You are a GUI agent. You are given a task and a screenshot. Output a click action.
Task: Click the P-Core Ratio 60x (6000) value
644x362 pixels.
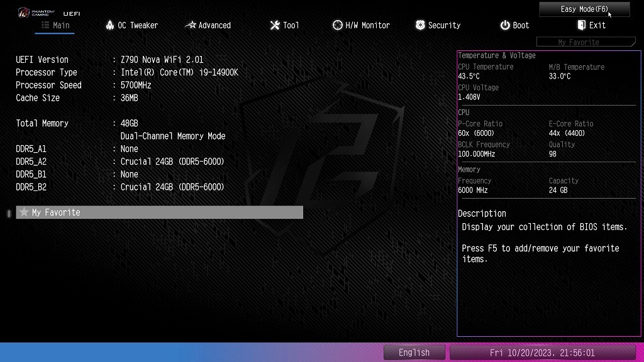pos(476,133)
